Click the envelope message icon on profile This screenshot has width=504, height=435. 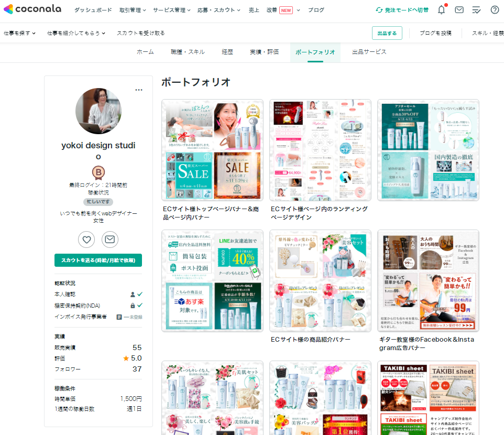(110, 240)
